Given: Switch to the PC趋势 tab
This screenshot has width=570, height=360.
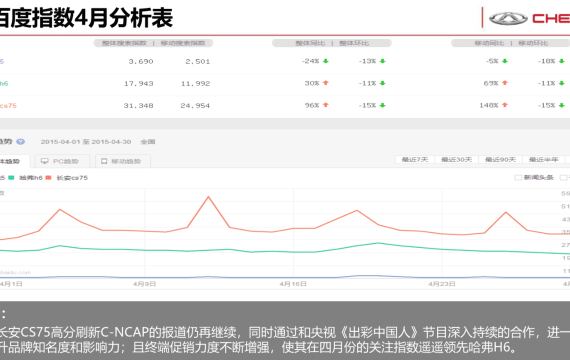Looking at the screenshot, I should point(60,161).
